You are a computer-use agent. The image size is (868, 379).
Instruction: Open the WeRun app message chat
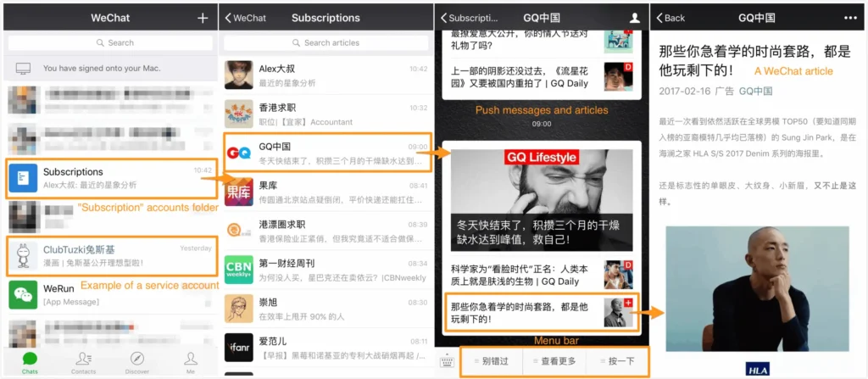coord(111,294)
